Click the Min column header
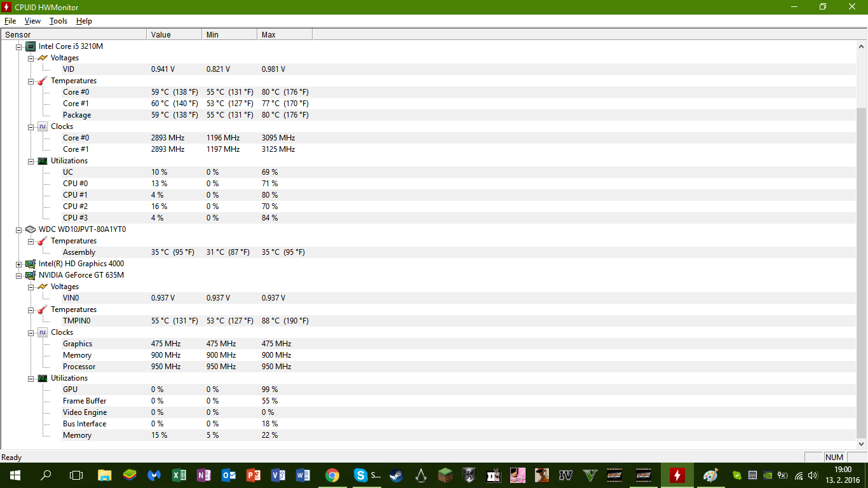The height and width of the screenshot is (488, 868). (x=229, y=35)
